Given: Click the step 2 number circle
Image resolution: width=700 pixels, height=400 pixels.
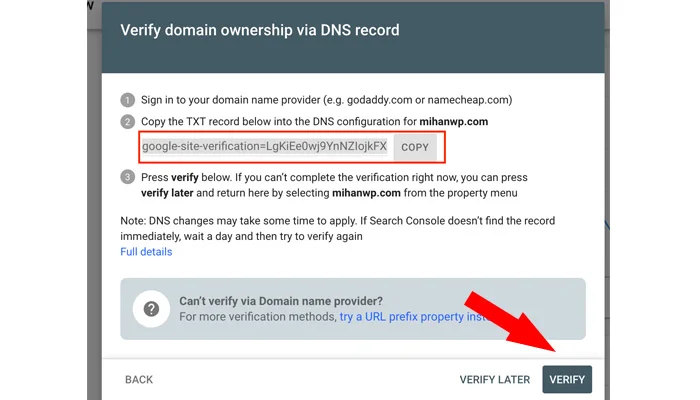Looking at the screenshot, I should 127,122.
